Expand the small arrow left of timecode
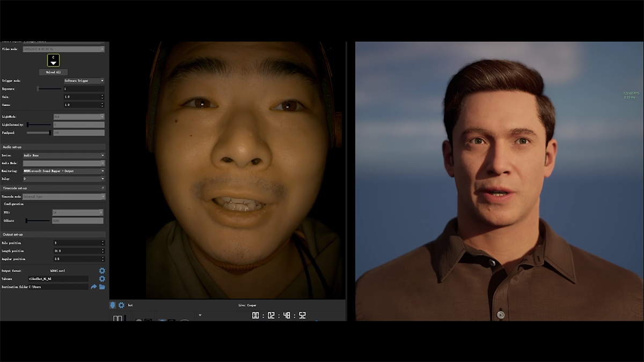Viewport: 644px width, 362px height. tap(200, 315)
